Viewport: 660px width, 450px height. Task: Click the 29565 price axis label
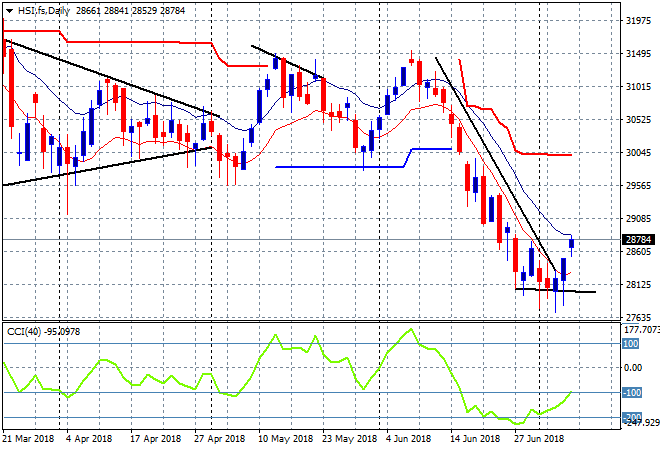pos(638,186)
